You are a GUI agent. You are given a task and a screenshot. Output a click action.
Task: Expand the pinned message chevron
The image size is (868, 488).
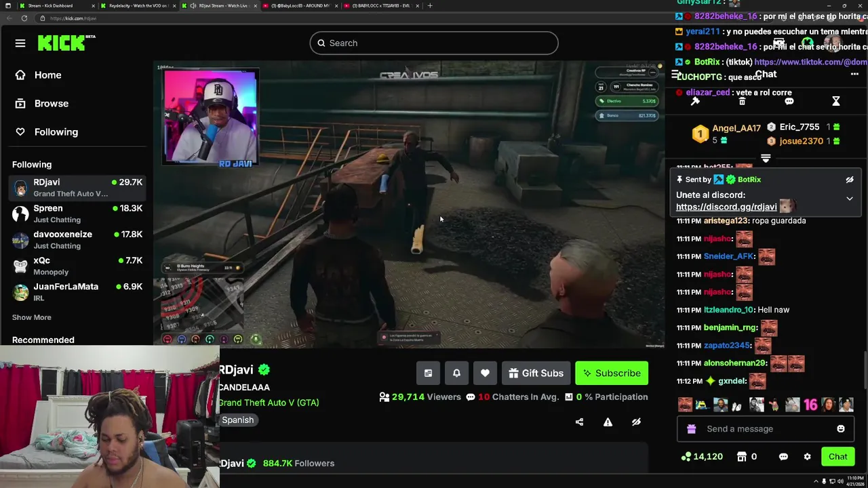tap(850, 199)
